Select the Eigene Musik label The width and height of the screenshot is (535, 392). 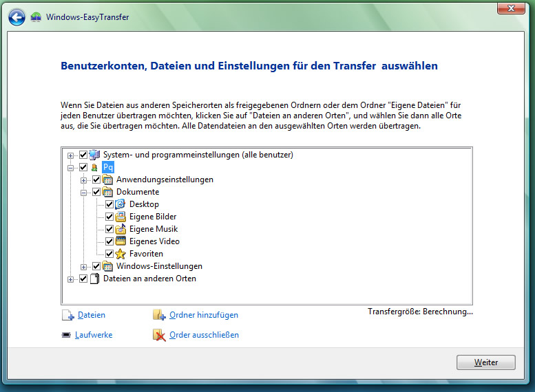(154, 229)
